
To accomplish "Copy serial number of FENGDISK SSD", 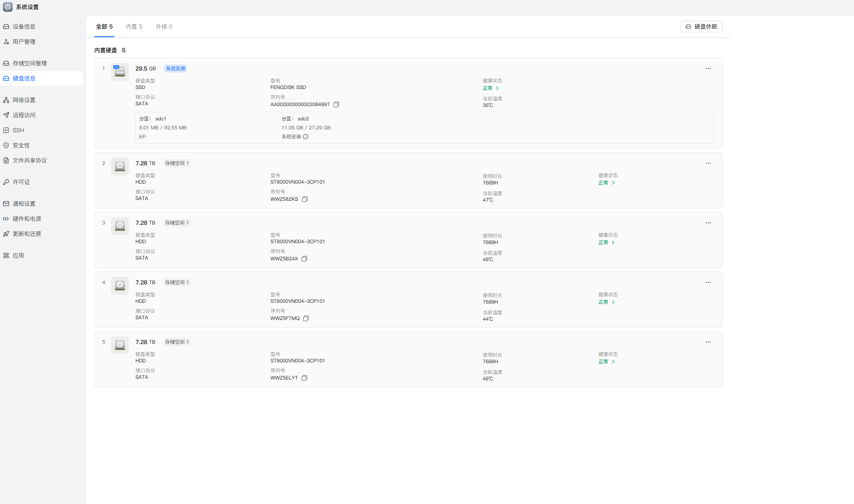I will point(336,104).
